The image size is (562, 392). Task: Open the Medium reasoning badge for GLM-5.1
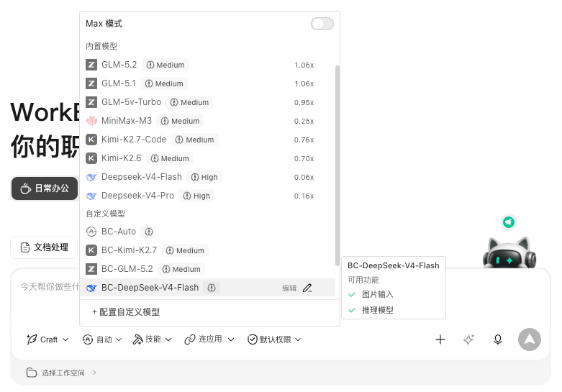click(164, 83)
